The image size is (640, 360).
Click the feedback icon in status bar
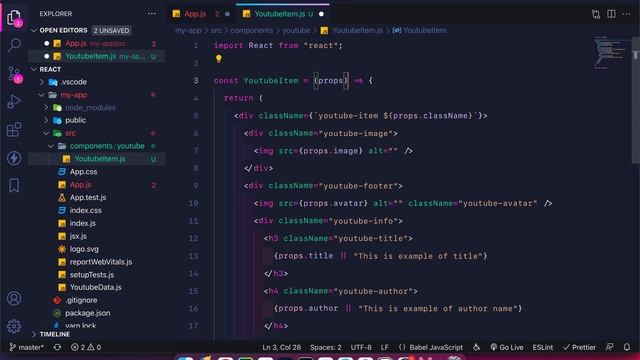[609, 347]
